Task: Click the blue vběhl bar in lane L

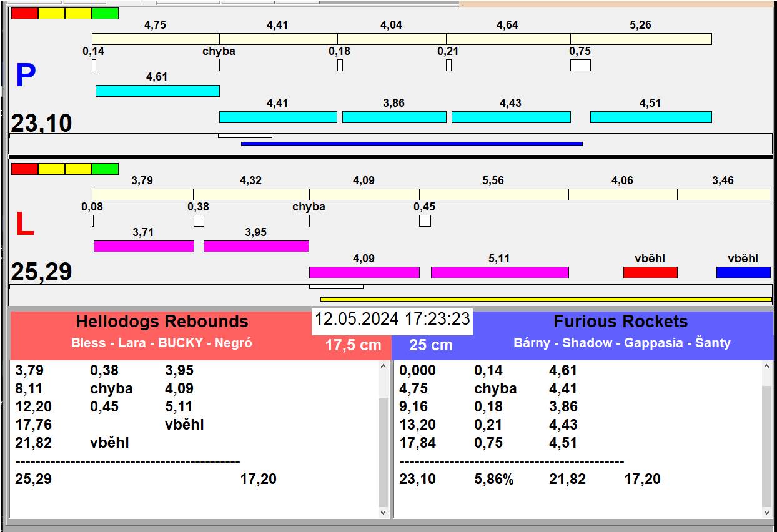Action: point(743,272)
